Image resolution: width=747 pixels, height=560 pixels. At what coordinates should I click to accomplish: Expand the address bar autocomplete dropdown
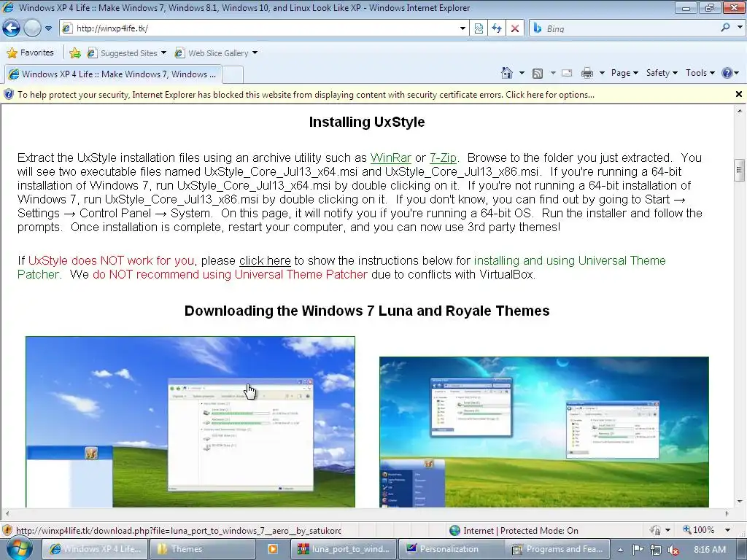tap(462, 28)
